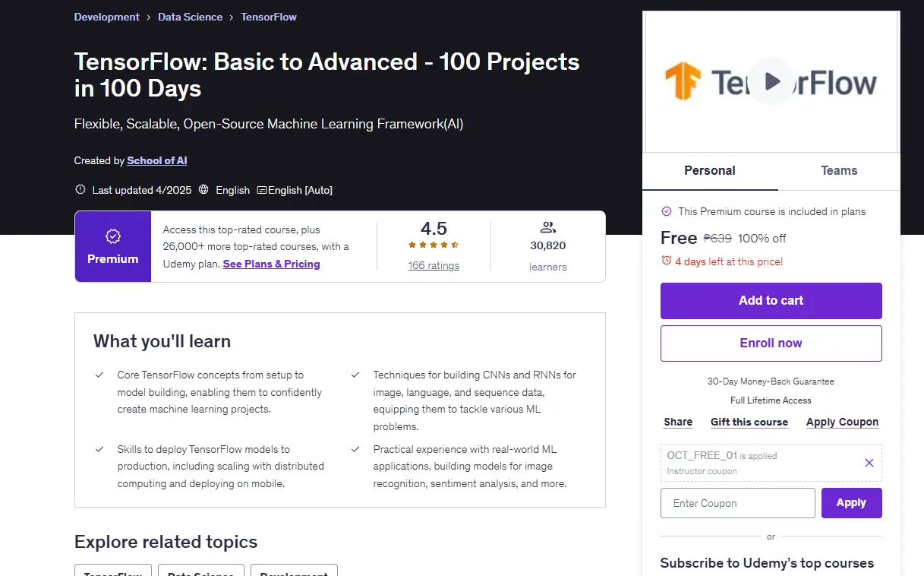Screen dimensions: 924x576
Task: Click the alarm clock icon beside days left
Action: pos(667,261)
